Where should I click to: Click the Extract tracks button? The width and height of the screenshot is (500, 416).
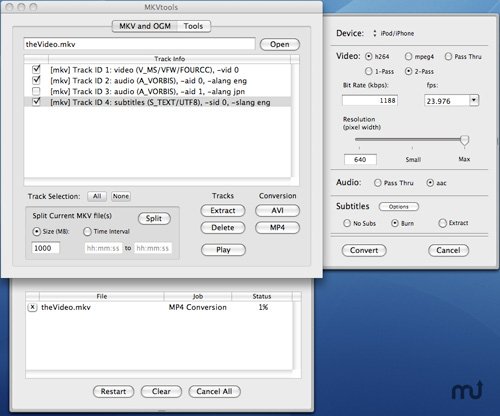[x=223, y=211]
